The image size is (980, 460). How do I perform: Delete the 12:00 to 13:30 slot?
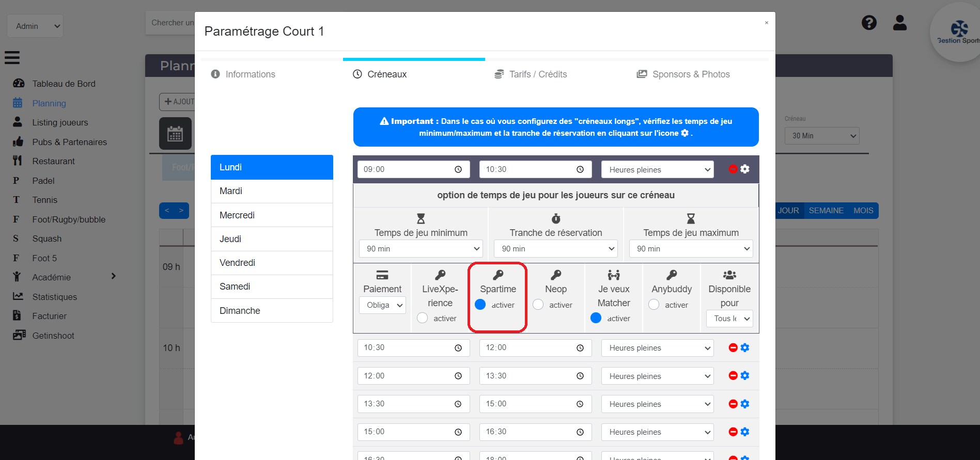point(733,375)
